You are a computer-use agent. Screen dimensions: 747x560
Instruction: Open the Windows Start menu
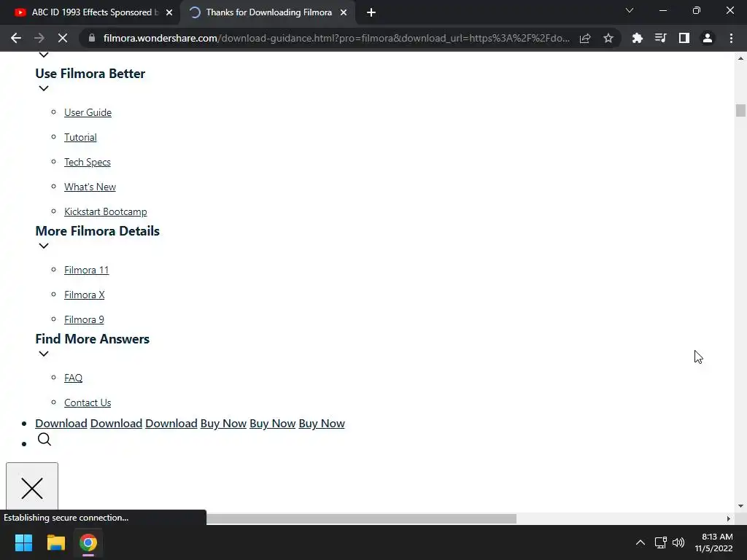click(x=23, y=542)
